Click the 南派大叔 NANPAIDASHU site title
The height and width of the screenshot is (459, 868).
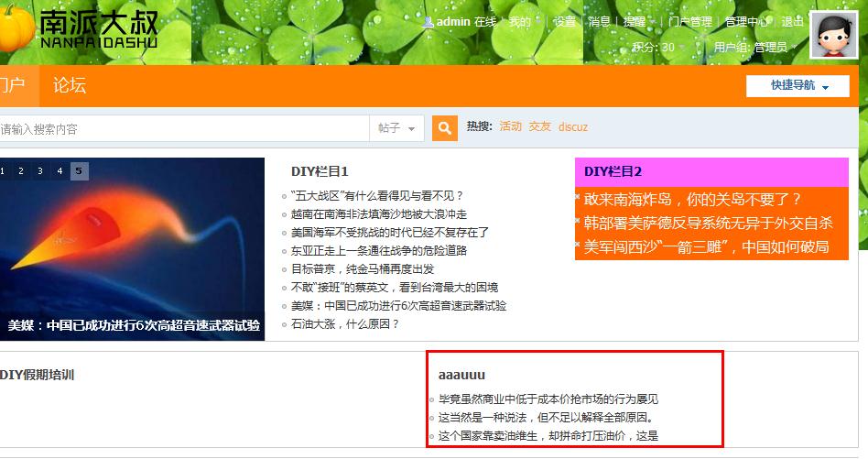(x=99, y=28)
